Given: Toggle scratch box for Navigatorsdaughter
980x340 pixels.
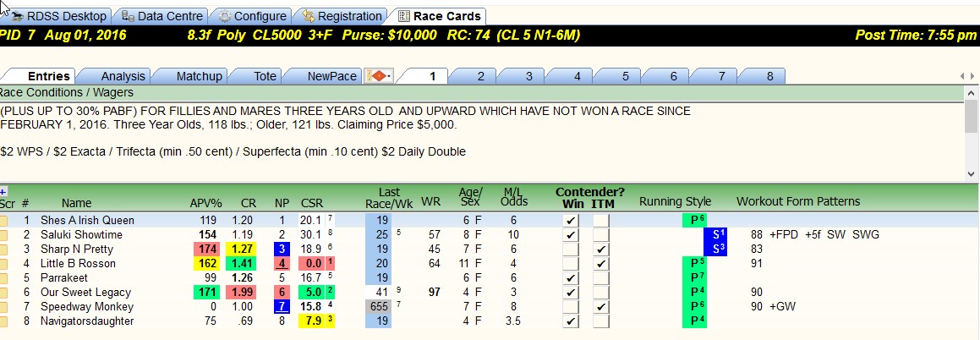Looking at the screenshot, I should point(3,321).
